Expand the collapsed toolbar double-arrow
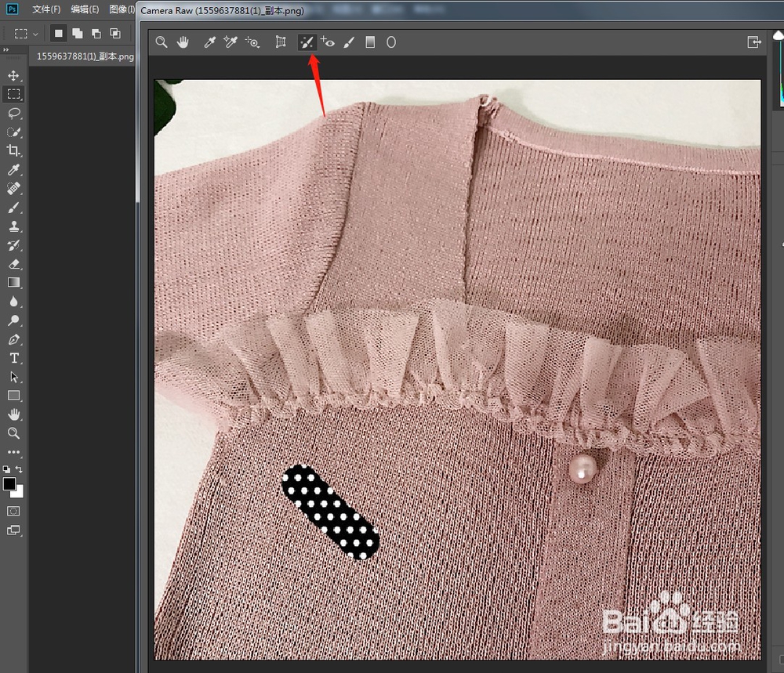The width and height of the screenshot is (784, 673). pyautogui.click(x=6, y=50)
